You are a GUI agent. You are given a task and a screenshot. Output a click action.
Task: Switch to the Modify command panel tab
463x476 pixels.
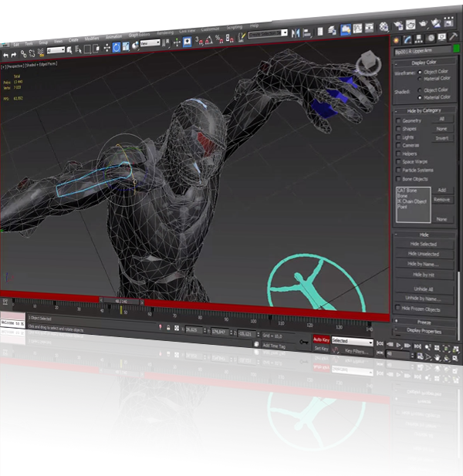click(x=407, y=39)
